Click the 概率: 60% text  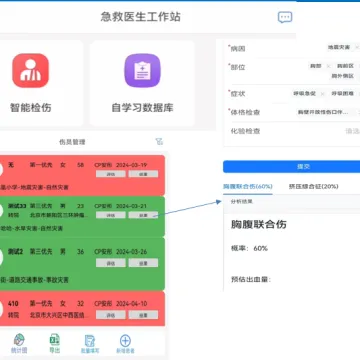[249, 248]
